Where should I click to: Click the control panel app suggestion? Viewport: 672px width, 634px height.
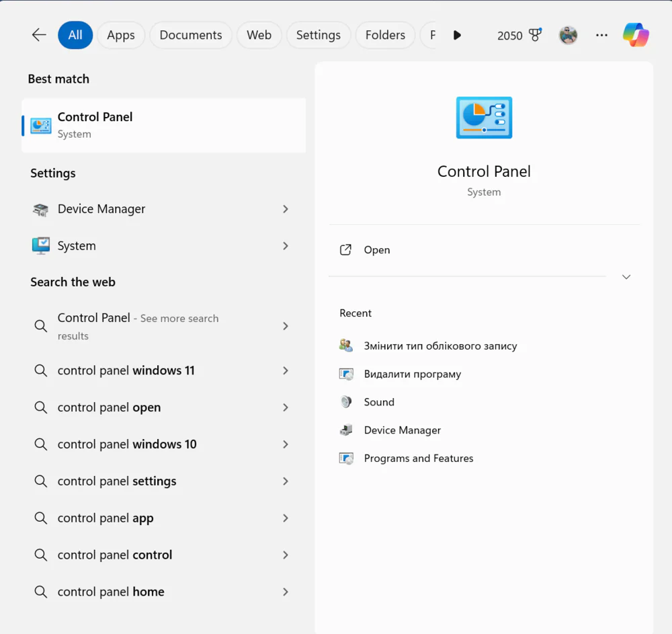tap(164, 518)
